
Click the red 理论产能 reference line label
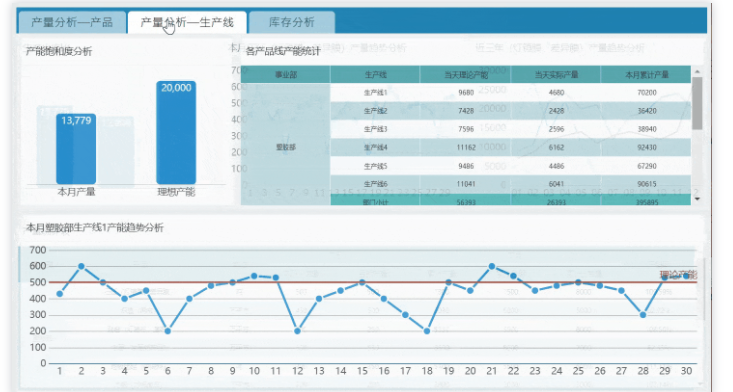point(678,275)
